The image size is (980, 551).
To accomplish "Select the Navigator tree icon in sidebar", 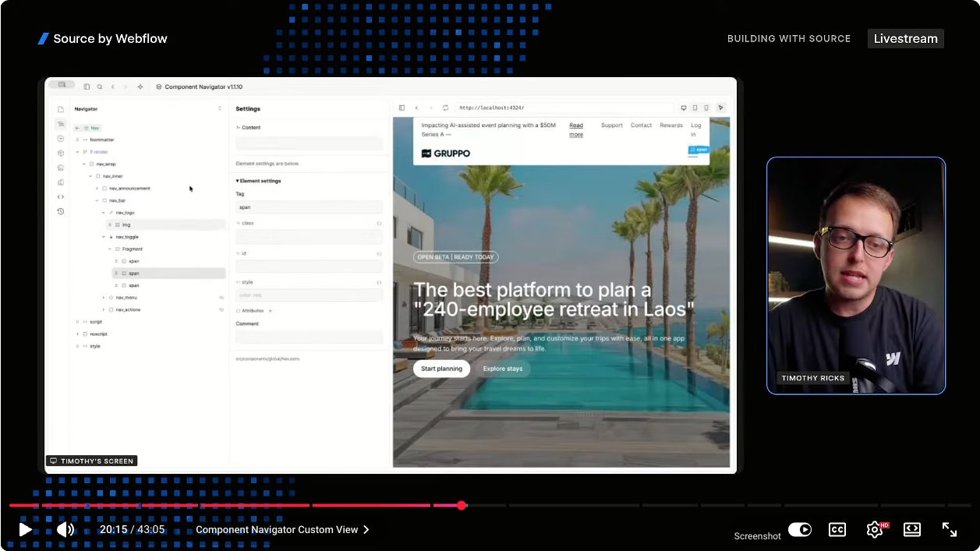I will click(61, 124).
